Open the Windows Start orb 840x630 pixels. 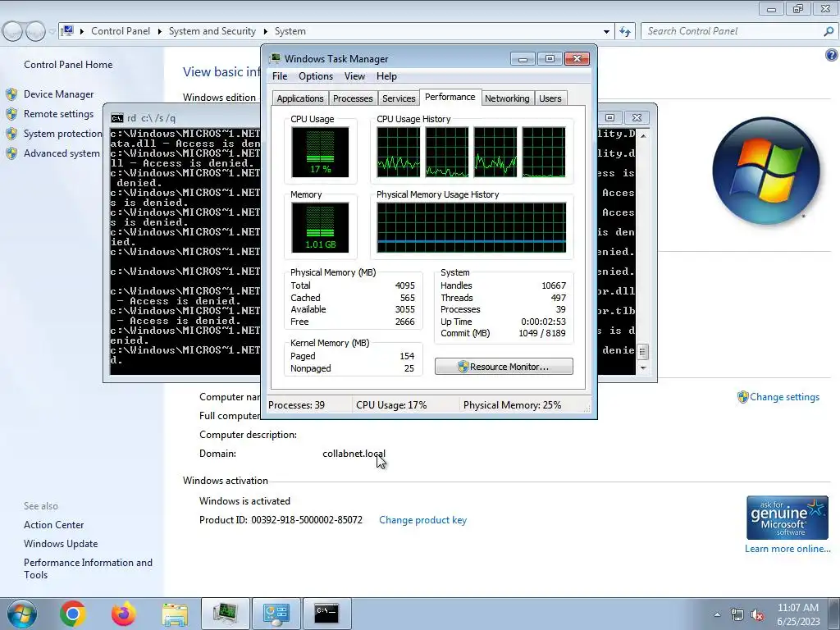[22, 614]
